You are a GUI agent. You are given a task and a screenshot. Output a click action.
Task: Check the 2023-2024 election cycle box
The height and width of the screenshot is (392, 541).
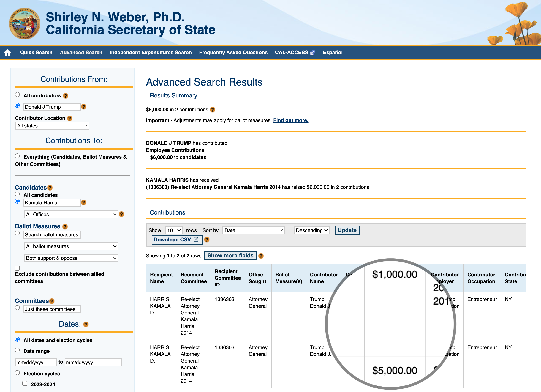[x=25, y=384]
